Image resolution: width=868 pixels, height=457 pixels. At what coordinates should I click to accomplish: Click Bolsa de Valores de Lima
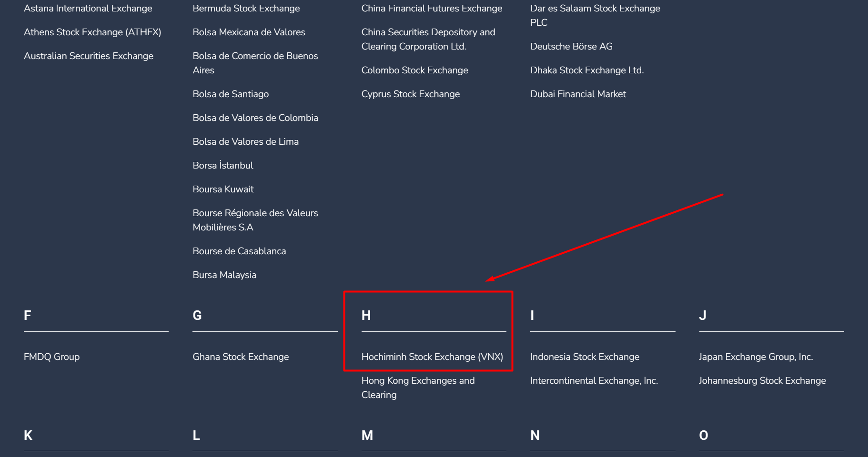(246, 141)
